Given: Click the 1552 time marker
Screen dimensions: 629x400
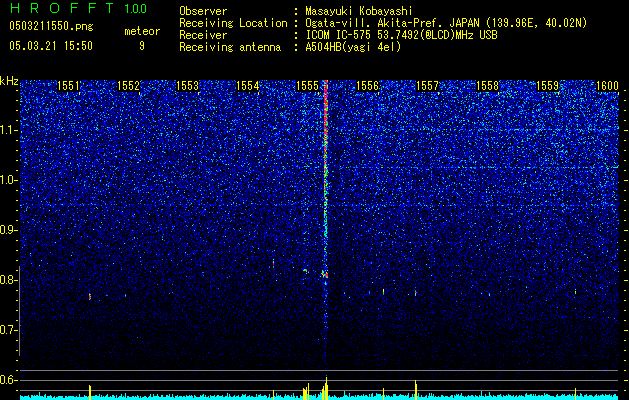Looking at the screenshot, I should coord(128,86).
